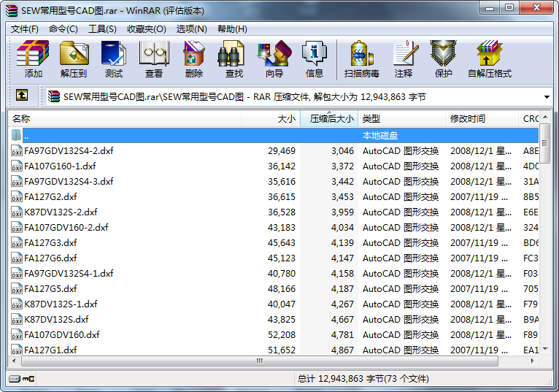The image size is (559, 392).
Task: Select file FA107GDV160-2.dxf
Action: click(x=66, y=228)
